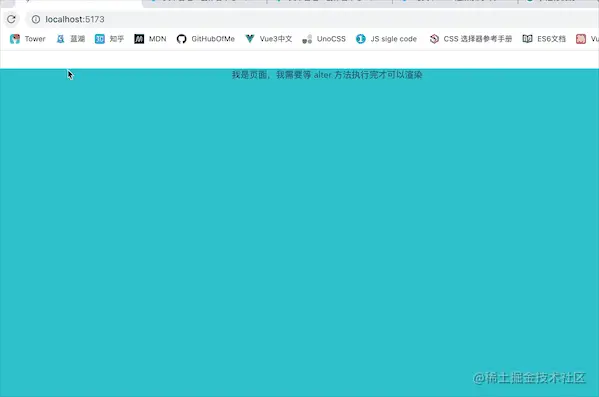Open the 知乎 bookmark
This screenshot has height=397, width=599.
pyautogui.click(x=109, y=39)
